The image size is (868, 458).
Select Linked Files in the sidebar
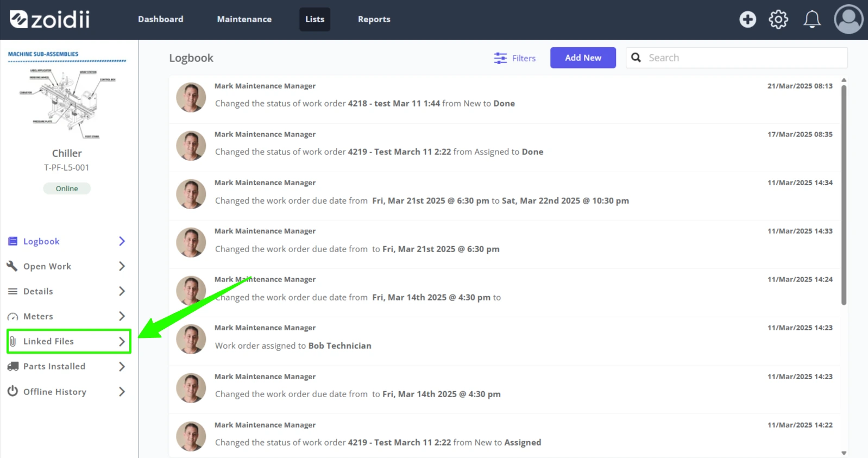(48, 341)
